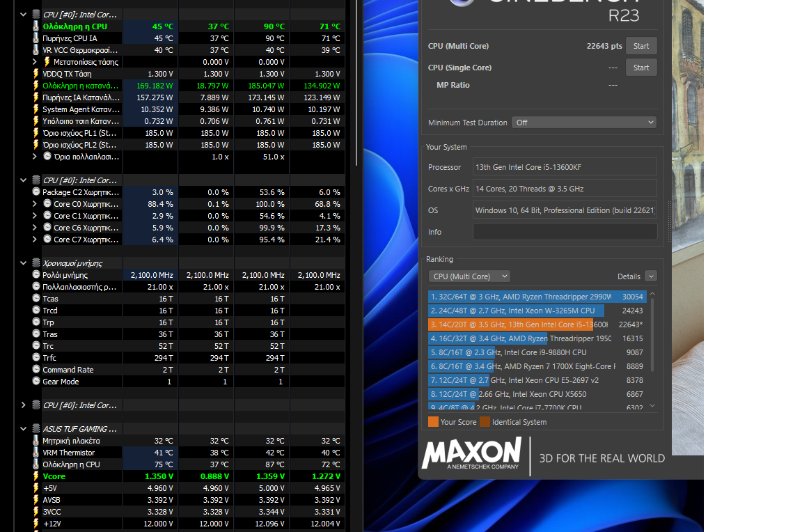Click chip icon of ASUS TUF GAMING group
This screenshot has height=532, width=802.
pos(36,429)
